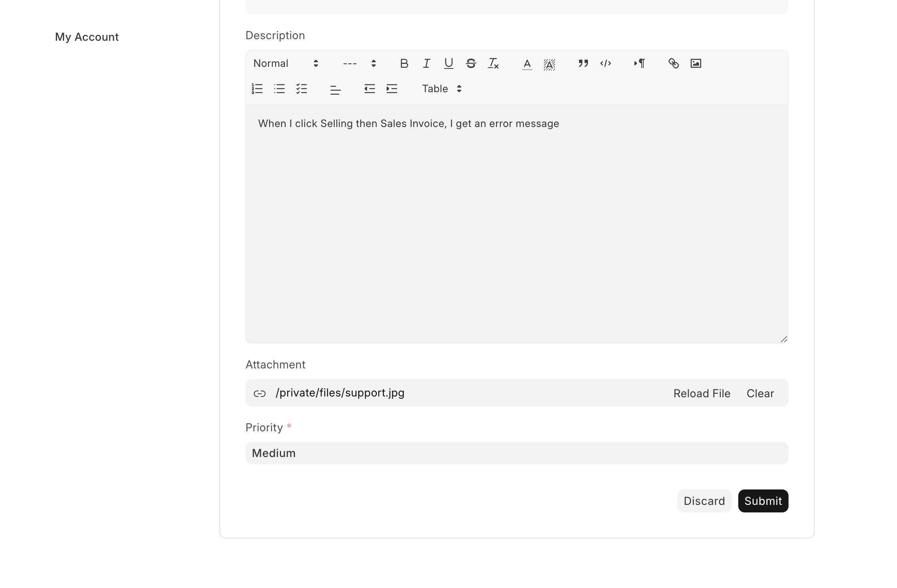Open the font size '---' dropdown

coord(359,63)
